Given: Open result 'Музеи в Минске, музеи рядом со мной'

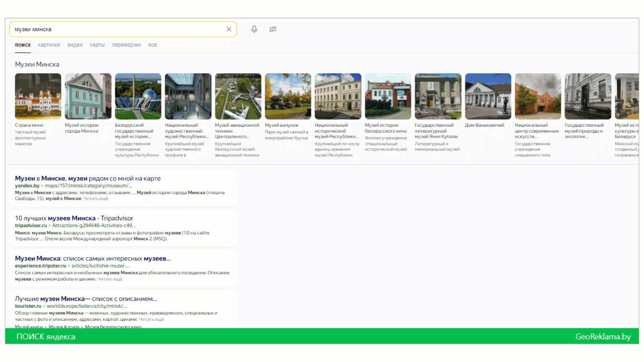Looking at the screenshot, I should 88,178.
